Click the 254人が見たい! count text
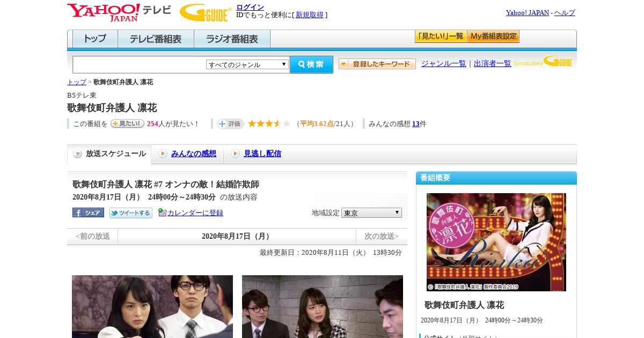The image size is (644, 338). pos(173,124)
